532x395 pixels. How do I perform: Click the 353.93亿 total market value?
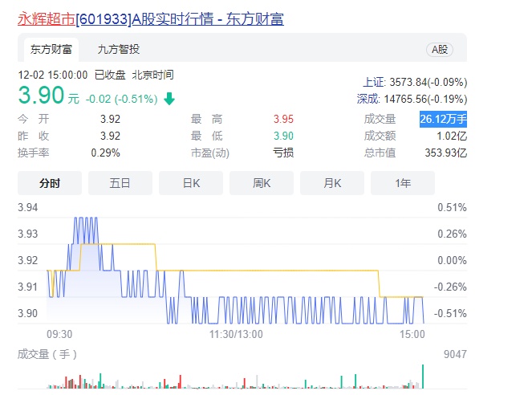pyautogui.click(x=446, y=153)
